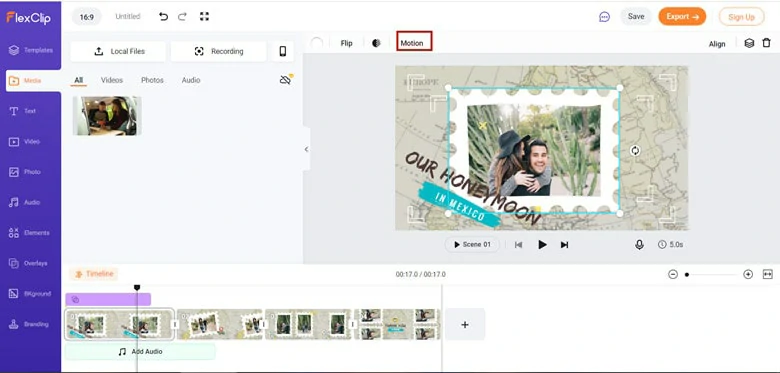780x373 pixels.
Task: Switch to the All media tab
Action: tap(79, 80)
